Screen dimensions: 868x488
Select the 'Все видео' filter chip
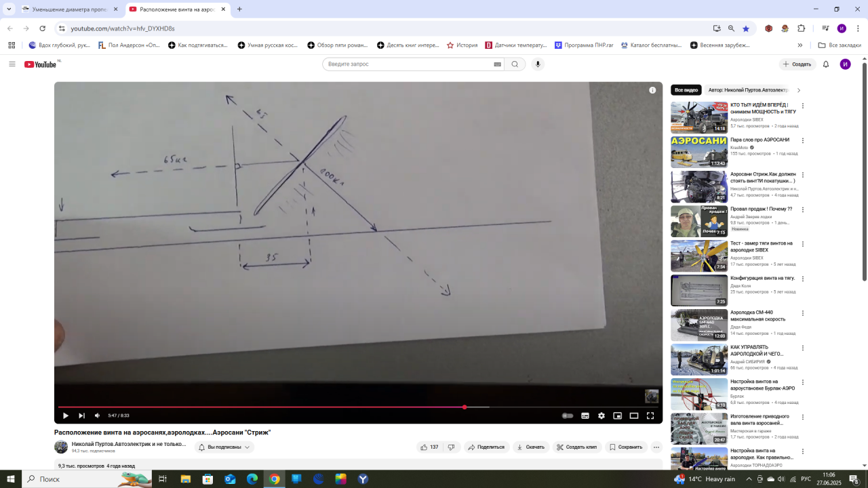(x=686, y=90)
